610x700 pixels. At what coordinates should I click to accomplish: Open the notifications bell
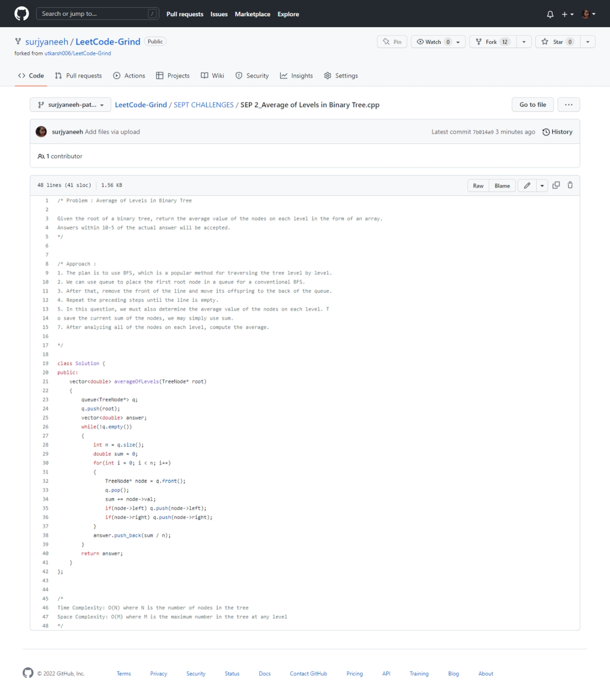click(550, 14)
